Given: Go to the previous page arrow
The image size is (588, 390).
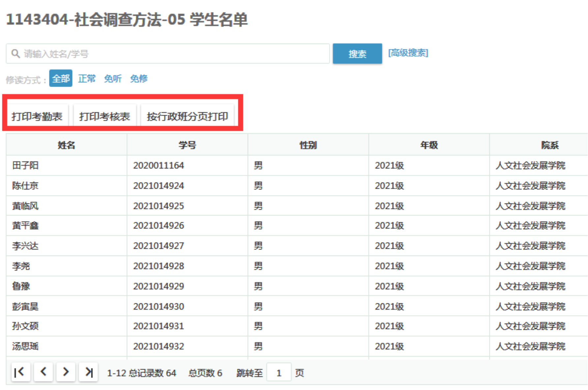Looking at the screenshot, I should (43, 372).
